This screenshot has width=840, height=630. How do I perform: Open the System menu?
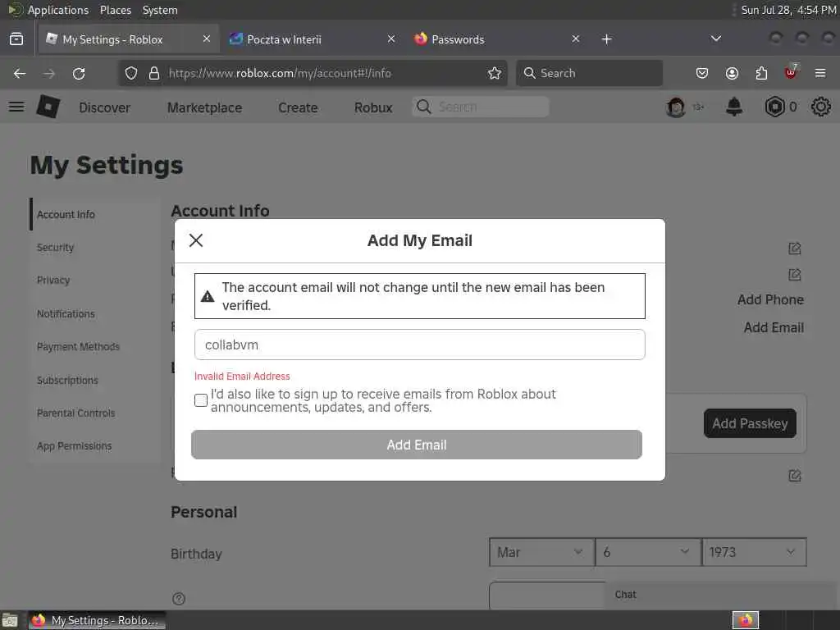click(x=160, y=10)
